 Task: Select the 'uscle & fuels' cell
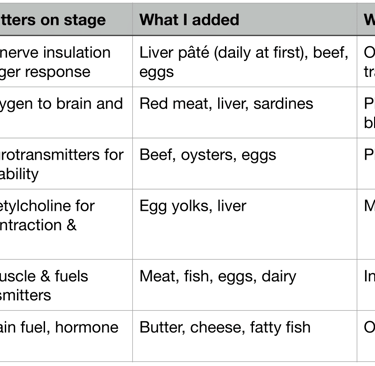tap(66, 285)
